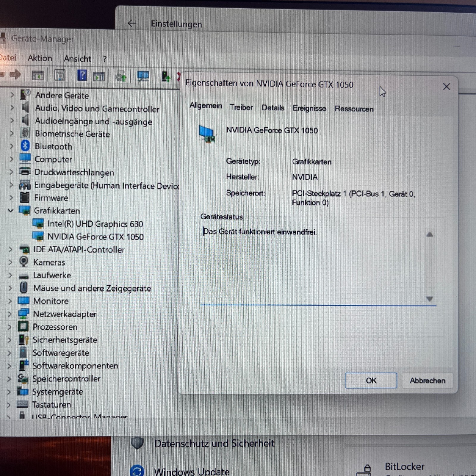The image size is (476, 476).
Task: Click the Netzwerkadapter icon
Action: (x=24, y=314)
